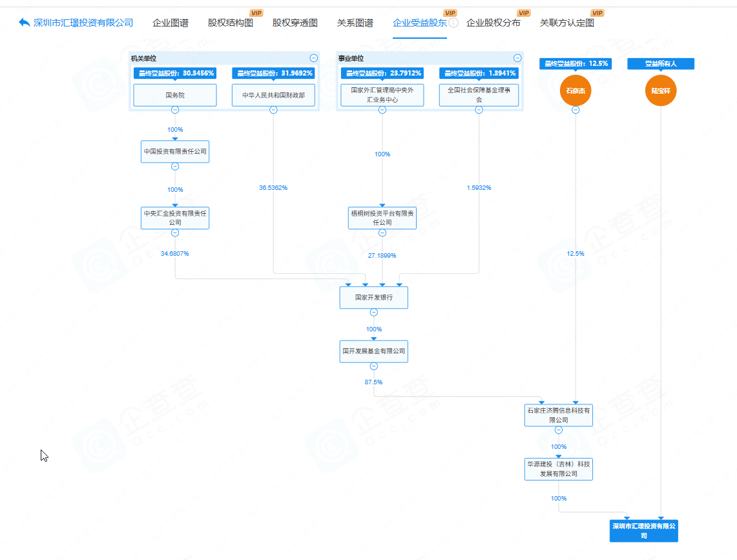Screen dimensions: 737x560
Task: Click the 36.5362% share percentage
Action: click(x=273, y=187)
